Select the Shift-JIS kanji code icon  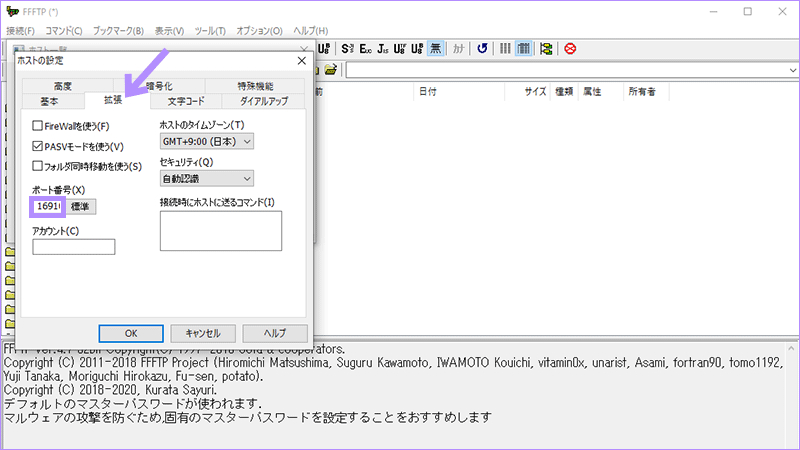click(348, 48)
